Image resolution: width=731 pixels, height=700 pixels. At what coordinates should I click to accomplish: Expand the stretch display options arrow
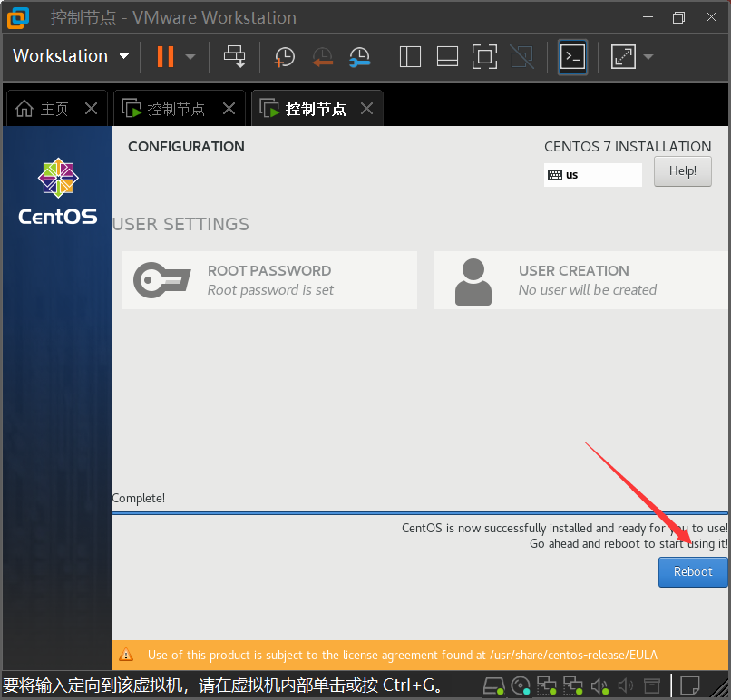point(648,57)
